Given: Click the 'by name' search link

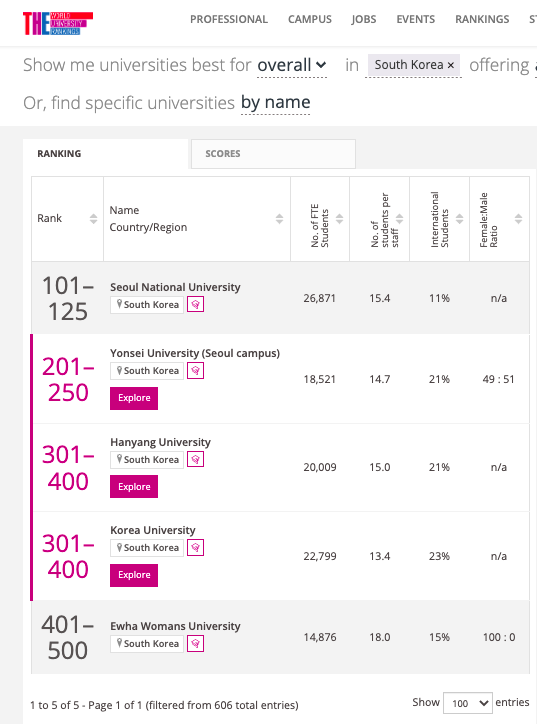Looking at the screenshot, I should coord(276,102).
